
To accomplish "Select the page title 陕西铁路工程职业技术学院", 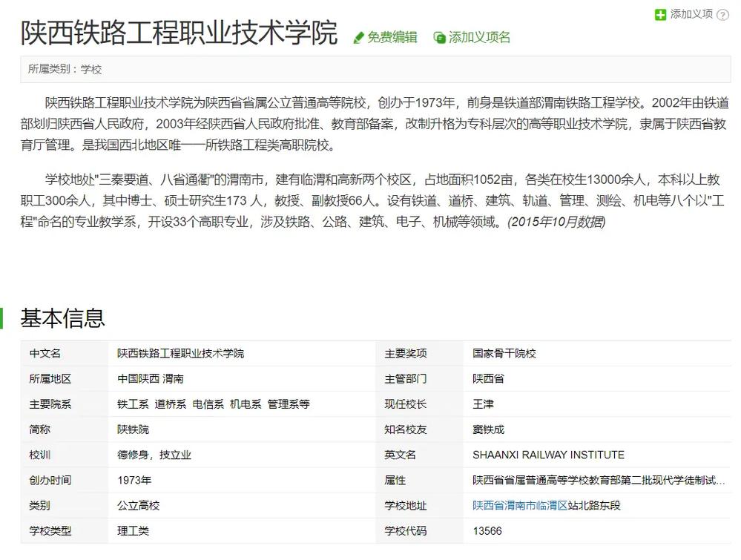I will (x=179, y=33).
